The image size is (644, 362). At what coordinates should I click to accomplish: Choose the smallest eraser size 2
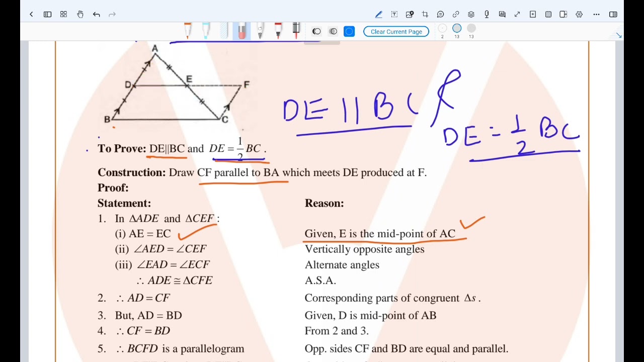(x=442, y=29)
